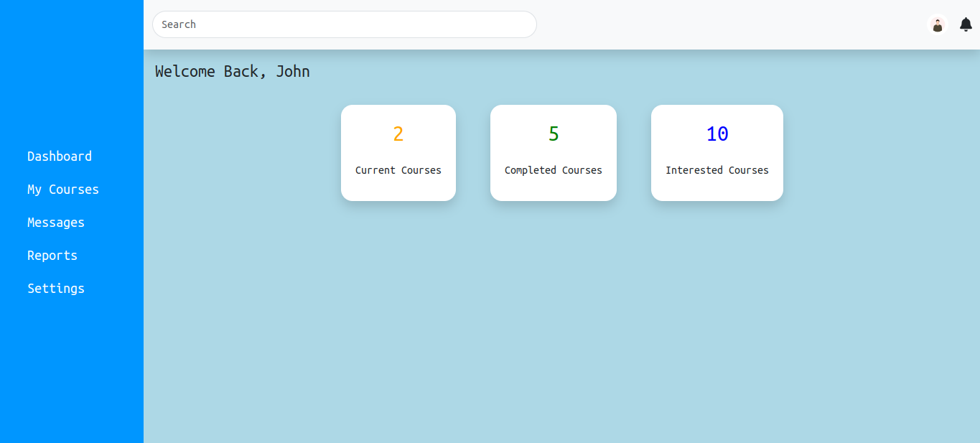The width and height of the screenshot is (980, 443).
Task: Select Dashboard in the sidebar
Action: 60,156
